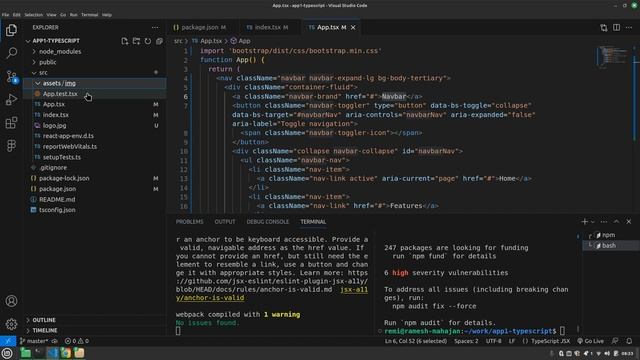This screenshot has height=360, width=640.
Task: Open the Selection menu
Action: tap(33, 15)
